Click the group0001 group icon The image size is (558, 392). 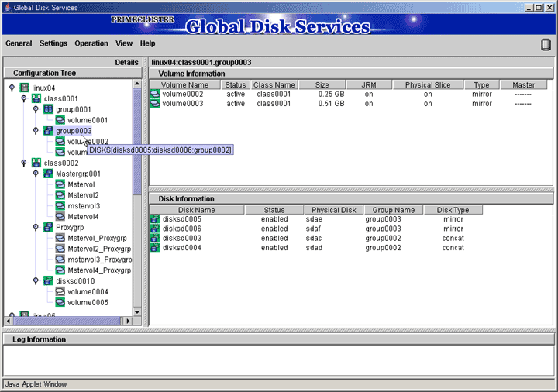pyautogui.click(x=48, y=109)
